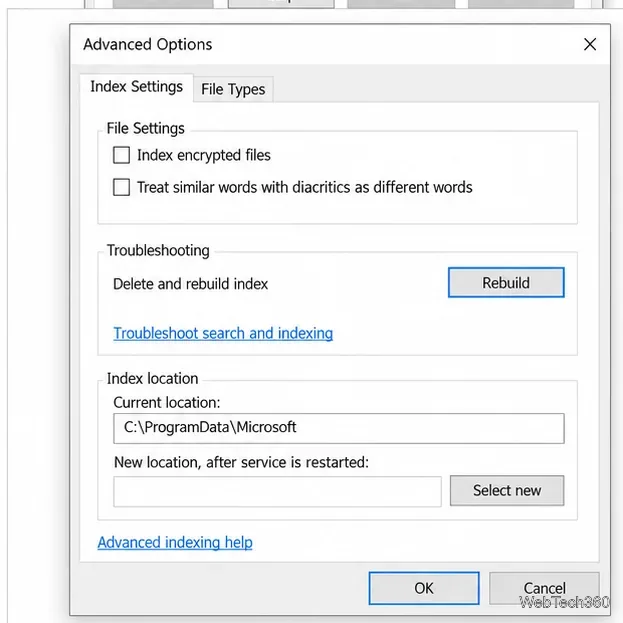Image resolution: width=623 pixels, height=623 pixels.
Task: Enable the Index encrypted files checkbox
Action: 121,155
